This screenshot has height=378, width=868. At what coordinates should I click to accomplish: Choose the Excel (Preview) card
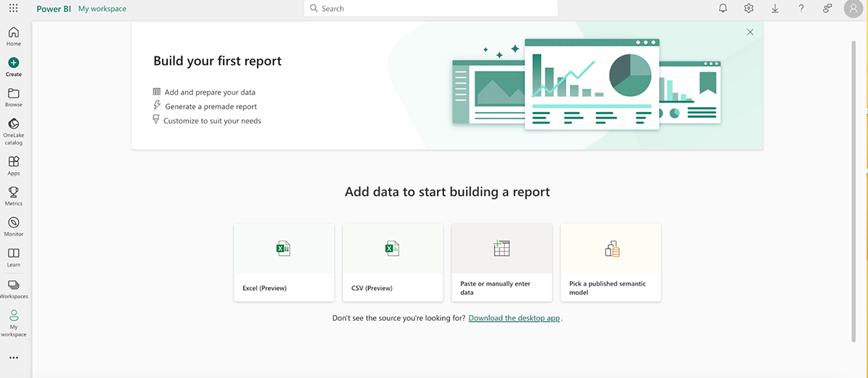[x=284, y=262]
